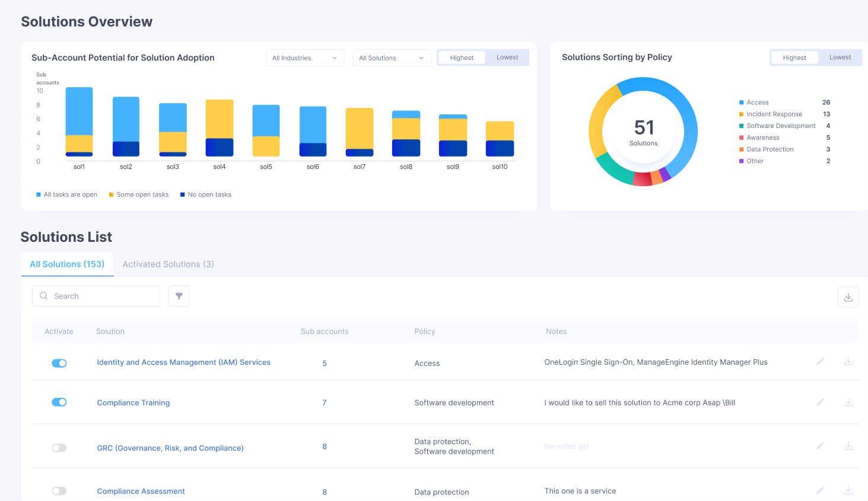Click the Some open tasks legend swatch
Viewport: 868px width, 501px height.
point(112,194)
